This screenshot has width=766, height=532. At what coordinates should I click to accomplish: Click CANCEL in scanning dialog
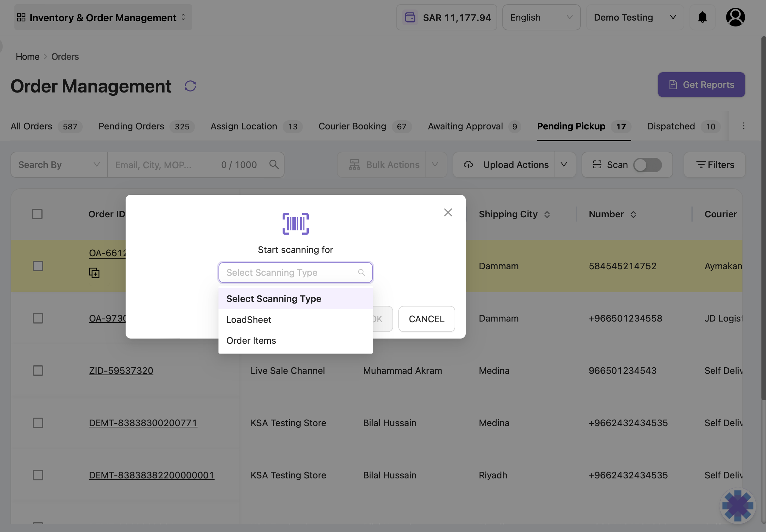(x=427, y=319)
